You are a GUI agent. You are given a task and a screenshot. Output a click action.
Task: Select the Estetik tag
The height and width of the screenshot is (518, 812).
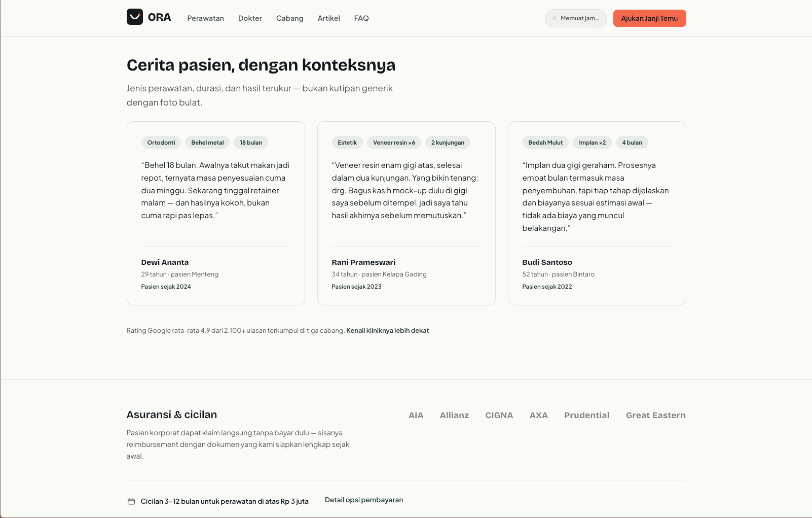pyautogui.click(x=347, y=143)
